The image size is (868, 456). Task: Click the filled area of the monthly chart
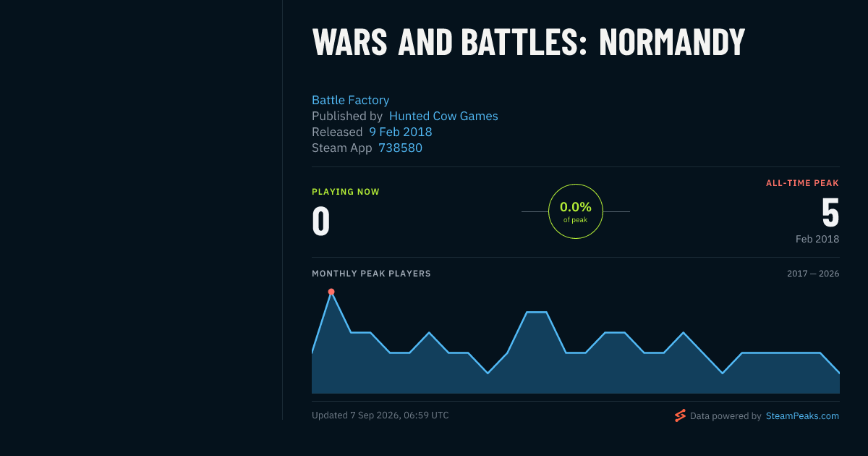pos(576,373)
